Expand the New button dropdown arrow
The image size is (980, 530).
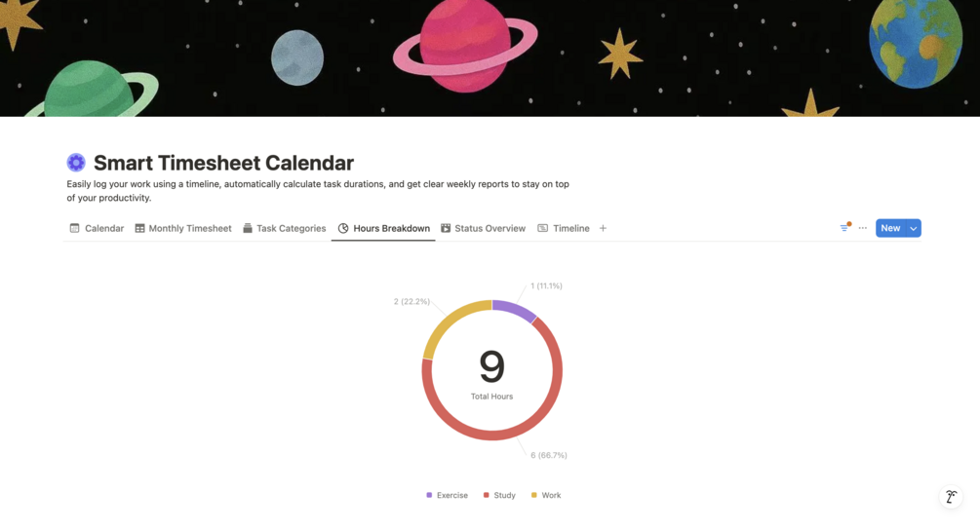click(913, 228)
